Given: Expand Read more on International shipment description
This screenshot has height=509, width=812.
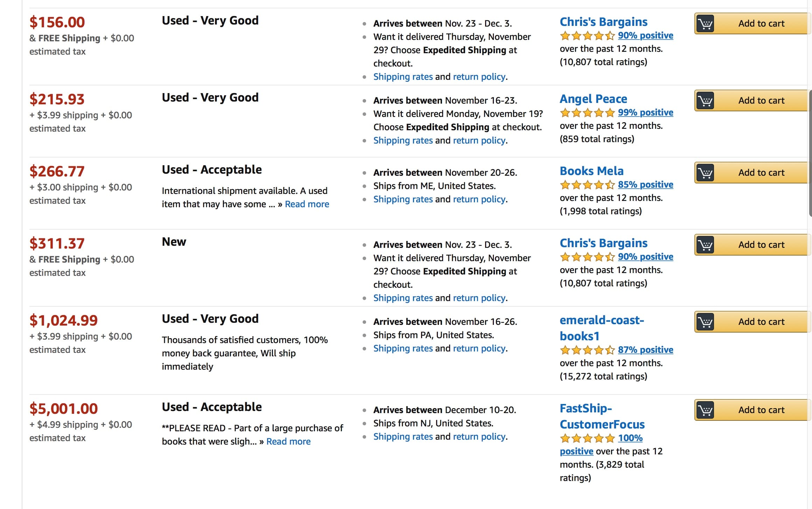Looking at the screenshot, I should 307,204.
